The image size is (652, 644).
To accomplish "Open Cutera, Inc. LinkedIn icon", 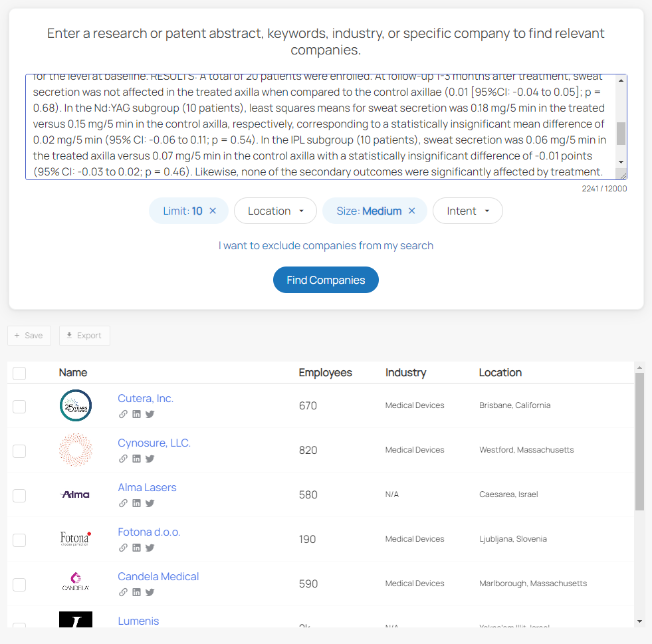I will 136,414.
